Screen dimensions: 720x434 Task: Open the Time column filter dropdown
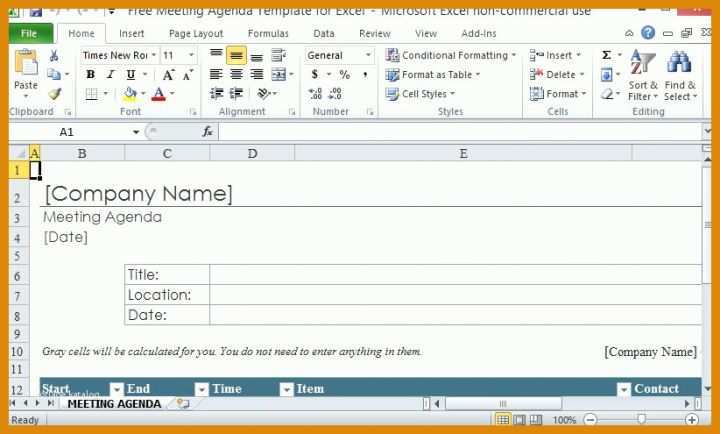click(286, 389)
